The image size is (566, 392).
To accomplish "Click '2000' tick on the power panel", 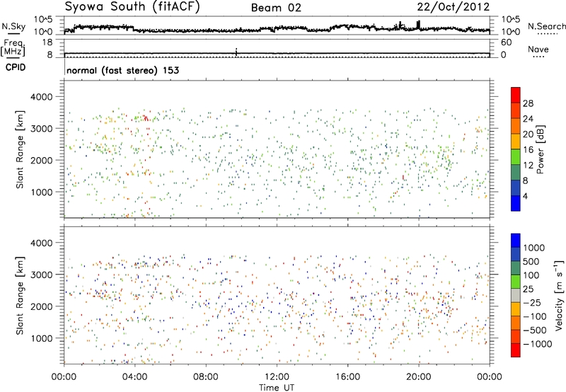I will pyautogui.click(x=41, y=160).
